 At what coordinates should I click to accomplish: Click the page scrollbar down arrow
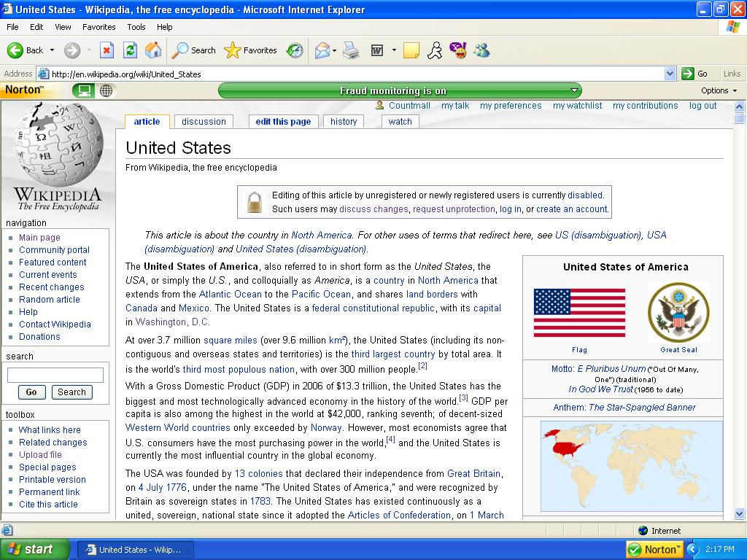click(740, 513)
